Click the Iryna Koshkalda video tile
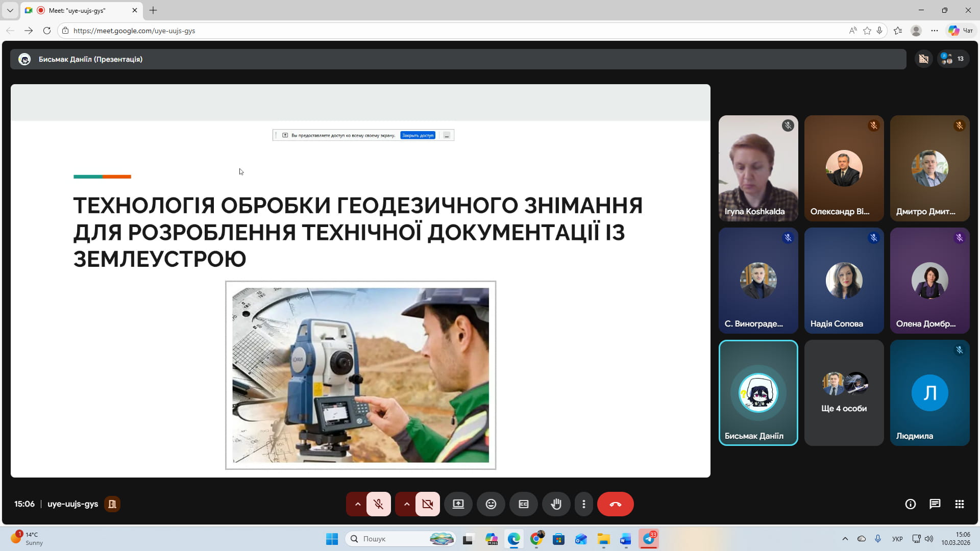The height and width of the screenshot is (551, 980). pos(758,168)
